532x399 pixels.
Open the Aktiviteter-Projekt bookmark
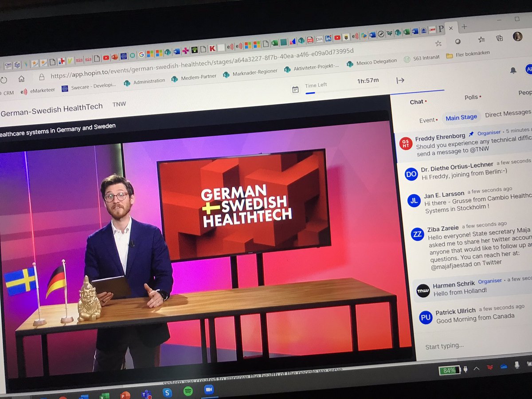(x=311, y=67)
